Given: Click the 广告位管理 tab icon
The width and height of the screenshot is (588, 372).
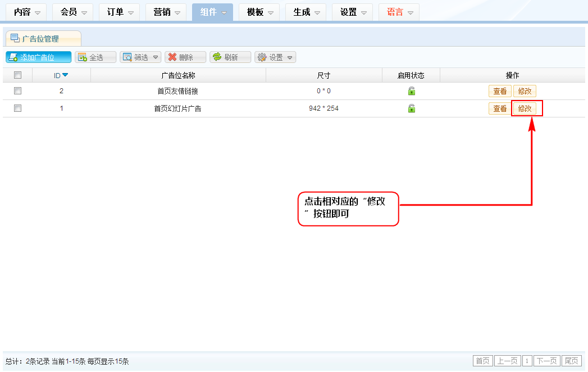Looking at the screenshot, I should 15,38.
